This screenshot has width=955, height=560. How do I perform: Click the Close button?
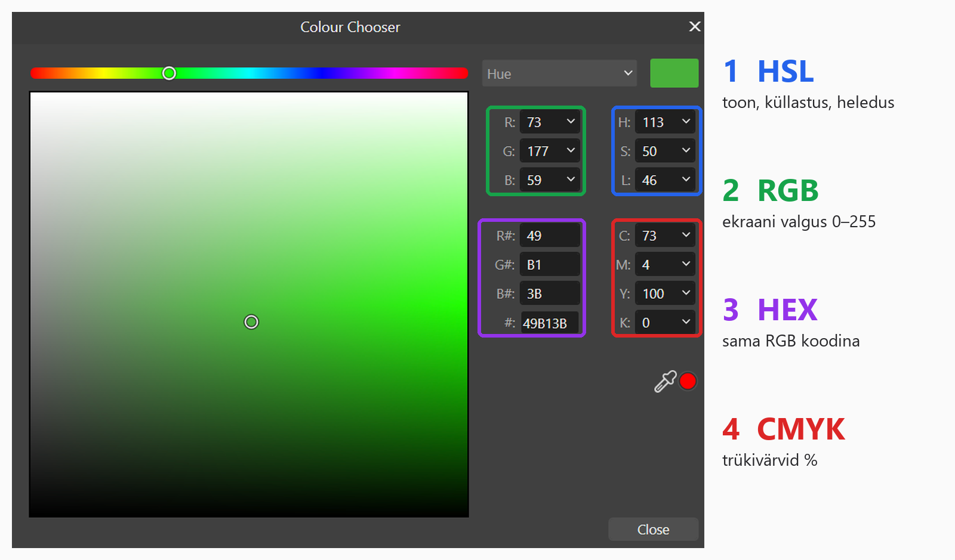pos(653,530)
